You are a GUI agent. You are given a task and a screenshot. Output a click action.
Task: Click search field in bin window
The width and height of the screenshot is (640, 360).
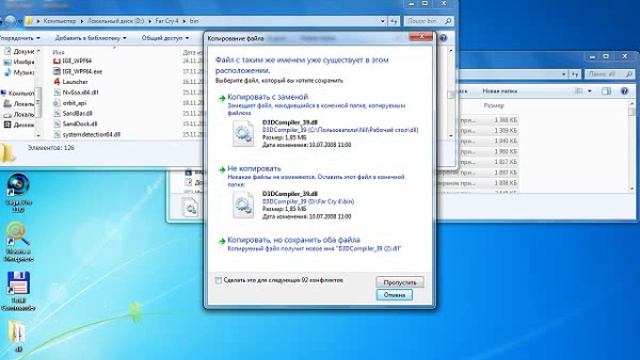(x=429, y=21)
